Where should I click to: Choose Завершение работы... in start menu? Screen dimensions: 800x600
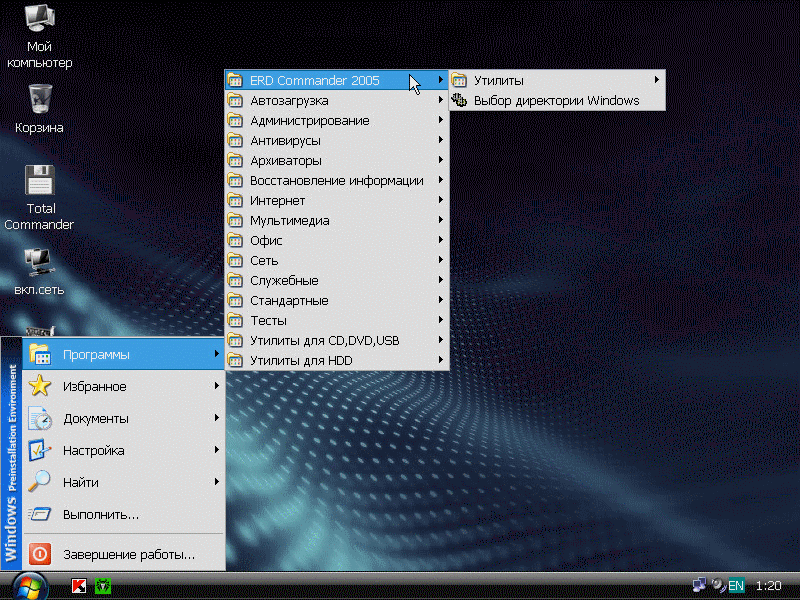[123, 555]
